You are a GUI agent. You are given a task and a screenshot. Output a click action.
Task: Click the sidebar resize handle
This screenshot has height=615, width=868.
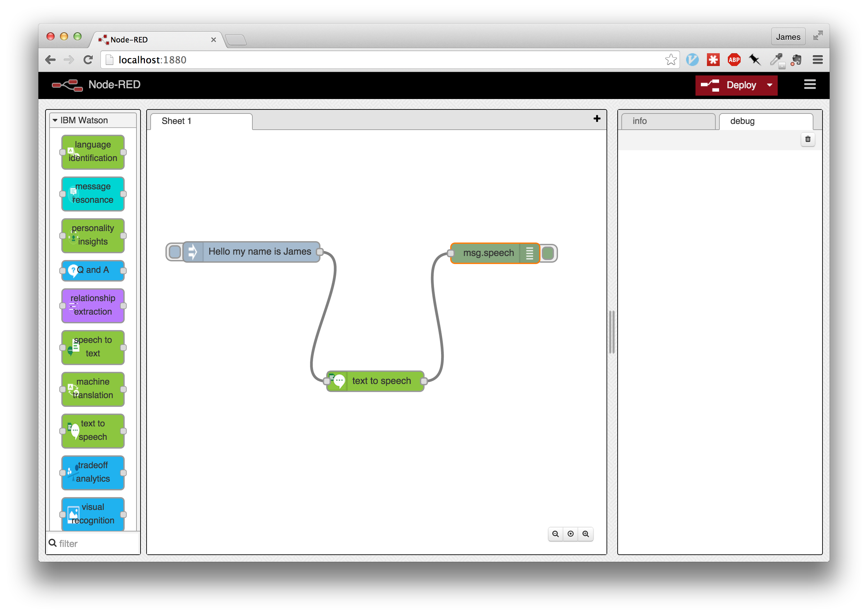(612, 332)
